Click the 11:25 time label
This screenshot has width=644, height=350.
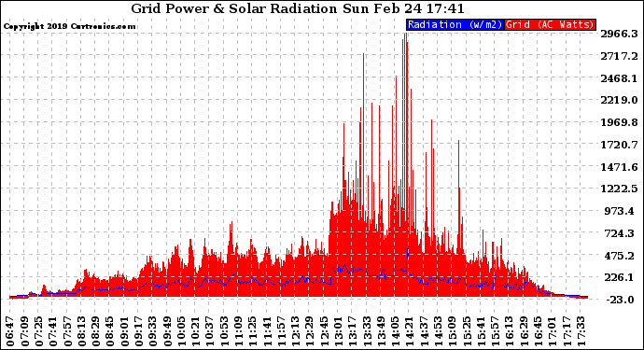pyautogui.click(x=253, y=331)
